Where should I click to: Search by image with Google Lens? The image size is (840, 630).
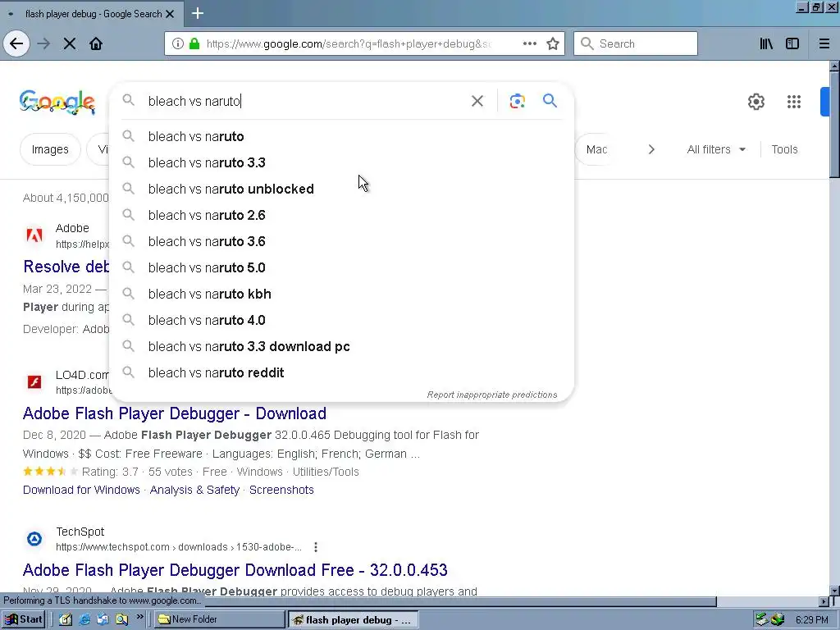click(517, 101)
